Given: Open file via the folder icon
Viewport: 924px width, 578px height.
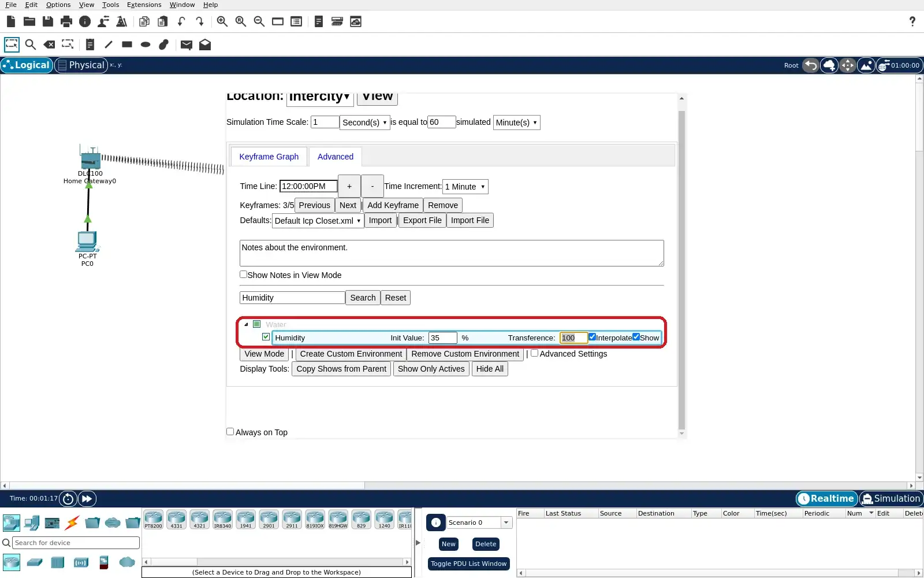Looking at the screenshot, I should pyautogui.click(x=29, y=21).
